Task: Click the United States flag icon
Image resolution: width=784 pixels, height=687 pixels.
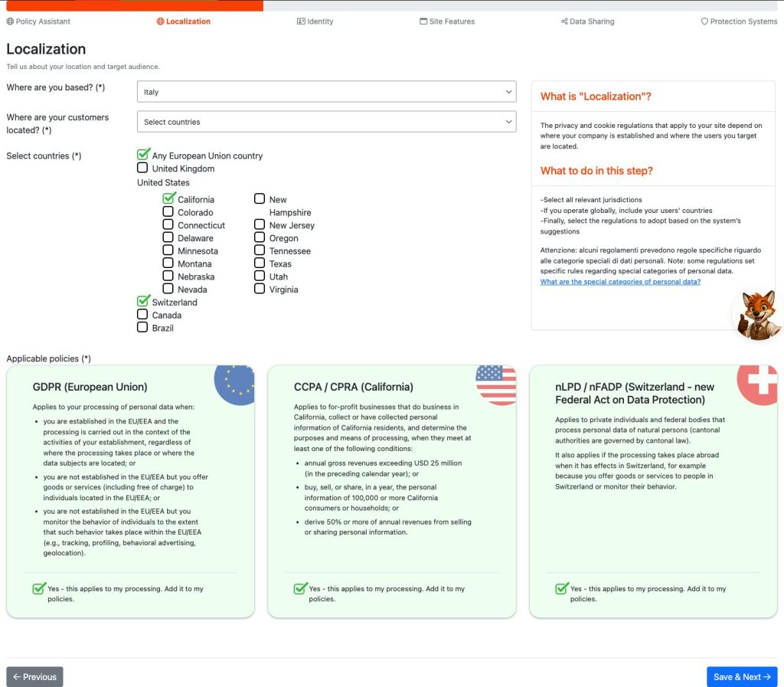Action: pos(497,384)
